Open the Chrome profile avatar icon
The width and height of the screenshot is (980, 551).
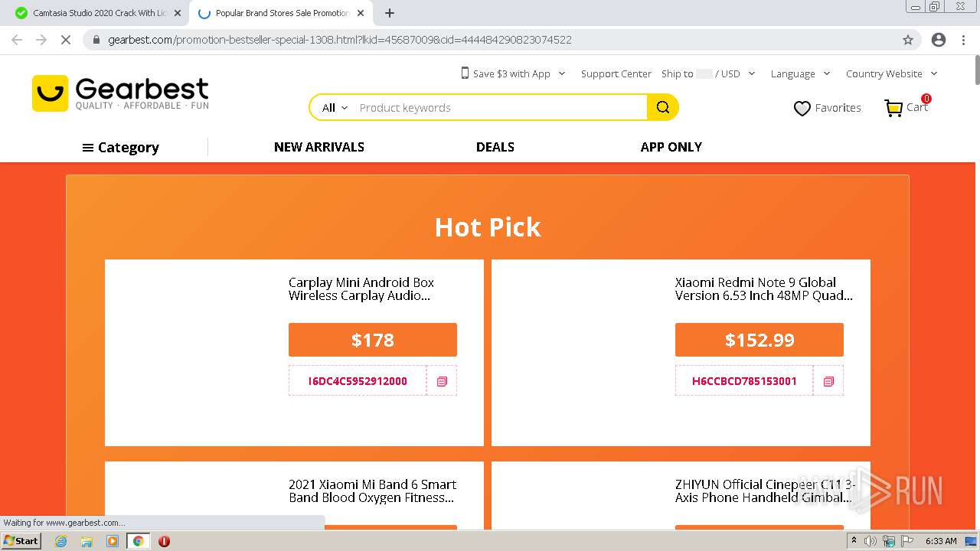[x=939, y=40]
